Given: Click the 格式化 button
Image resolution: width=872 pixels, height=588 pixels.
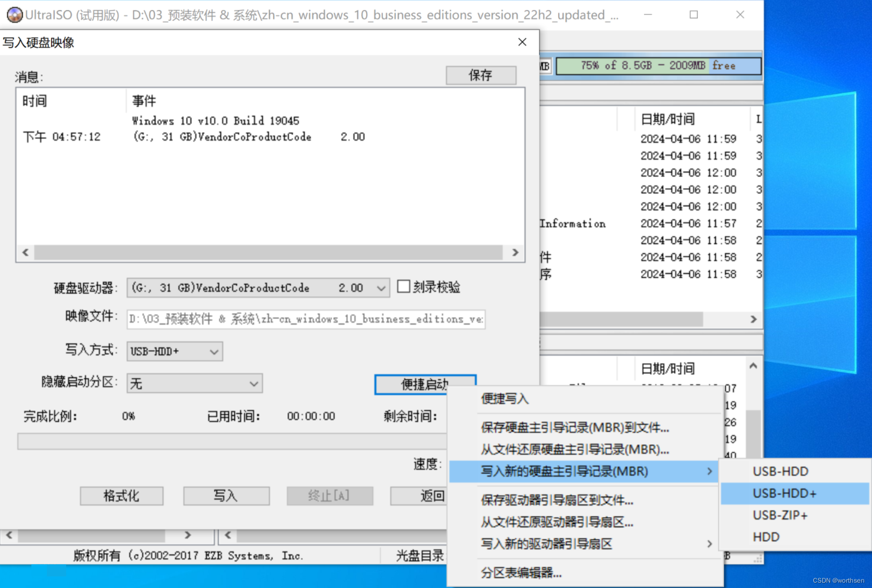Looking at the screenshot, I should [122, 496].
